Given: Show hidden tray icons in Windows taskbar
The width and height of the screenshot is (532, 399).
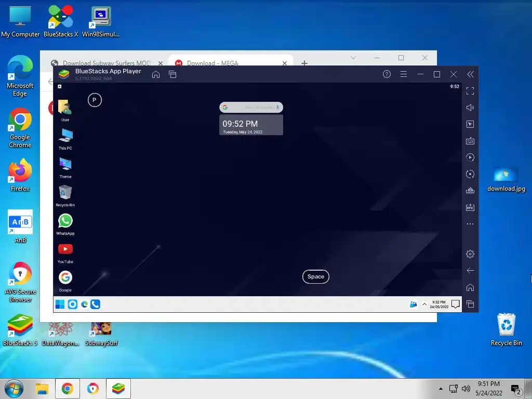Looking at the screenshot, I should (x=441, y=389).
